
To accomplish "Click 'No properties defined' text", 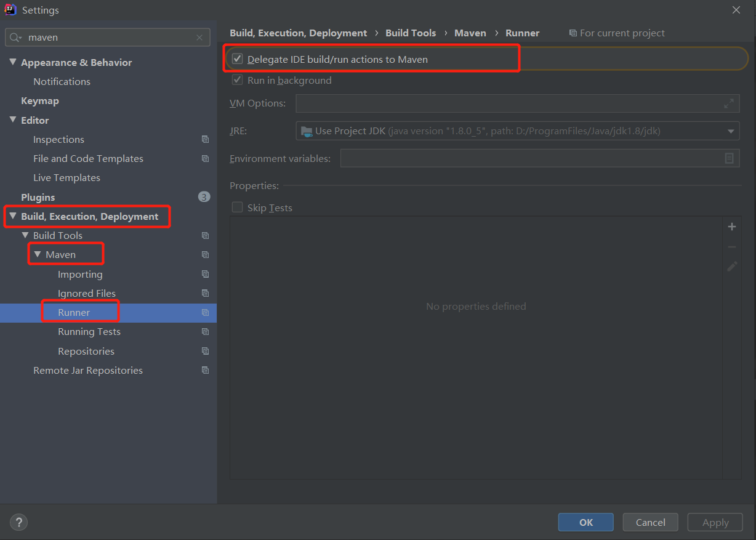I will (x=476, y=306).
